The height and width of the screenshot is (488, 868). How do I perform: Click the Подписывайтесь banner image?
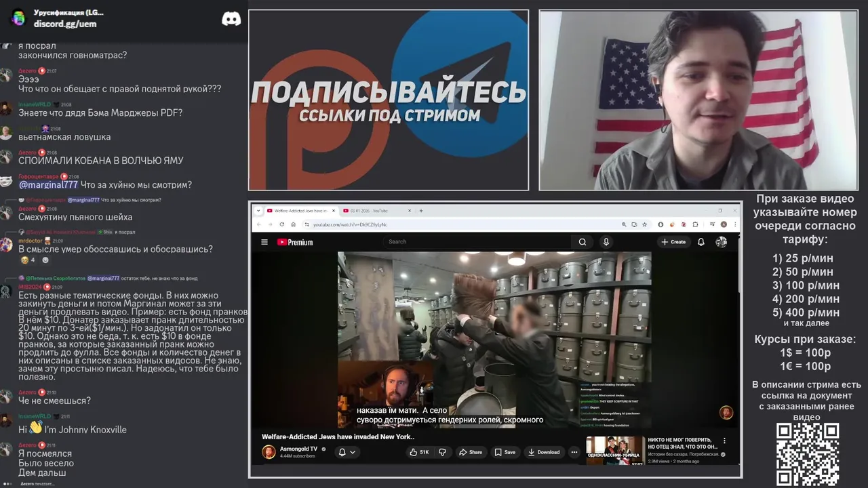coord(389,100)
